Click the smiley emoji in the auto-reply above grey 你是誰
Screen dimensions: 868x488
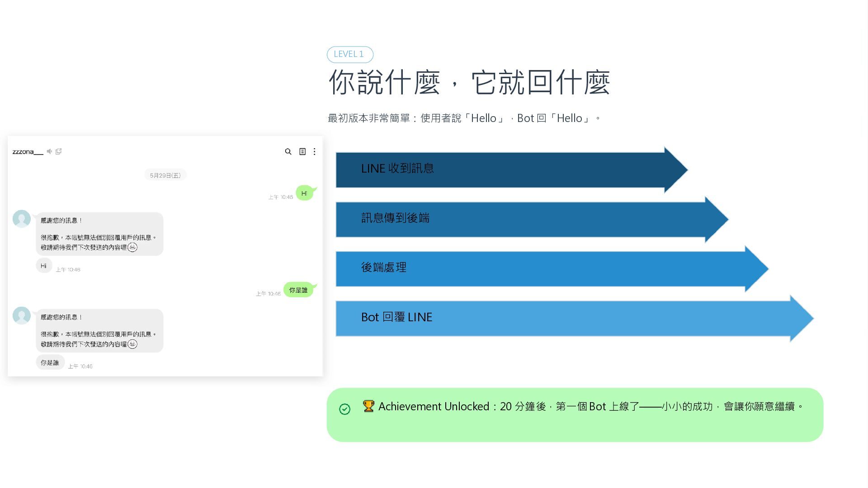132,344
